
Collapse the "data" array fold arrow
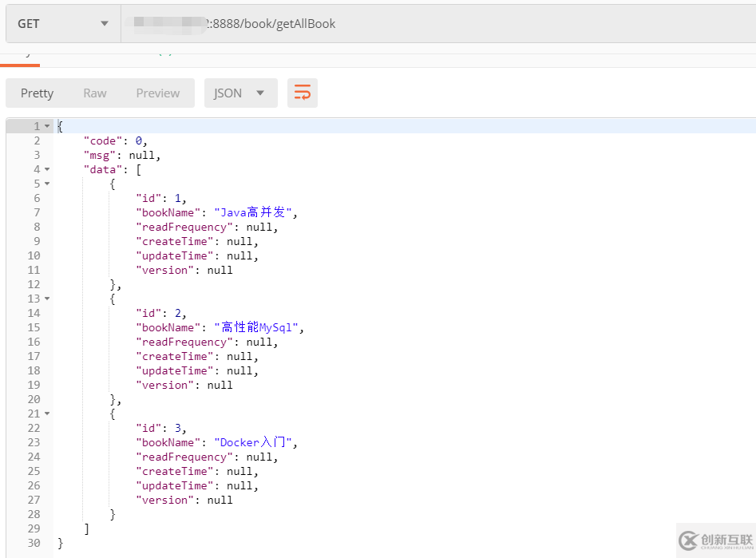[47, 170]
